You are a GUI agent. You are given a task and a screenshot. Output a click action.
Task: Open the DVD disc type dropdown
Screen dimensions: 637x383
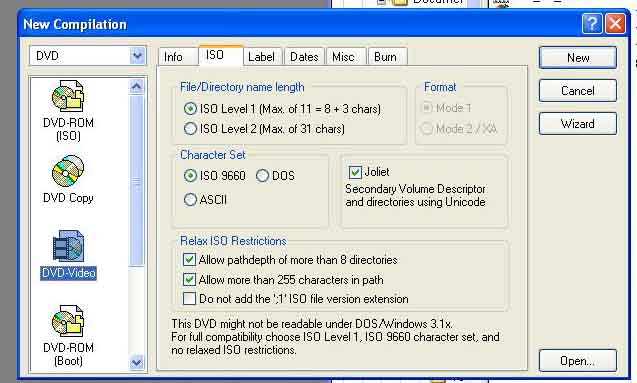pos(137,55)
